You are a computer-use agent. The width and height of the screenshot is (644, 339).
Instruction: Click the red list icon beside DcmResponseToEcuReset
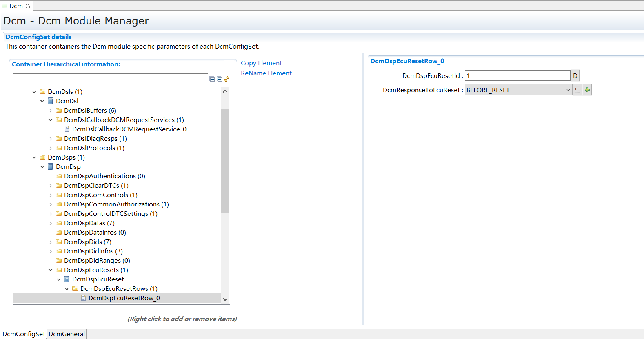577,90
